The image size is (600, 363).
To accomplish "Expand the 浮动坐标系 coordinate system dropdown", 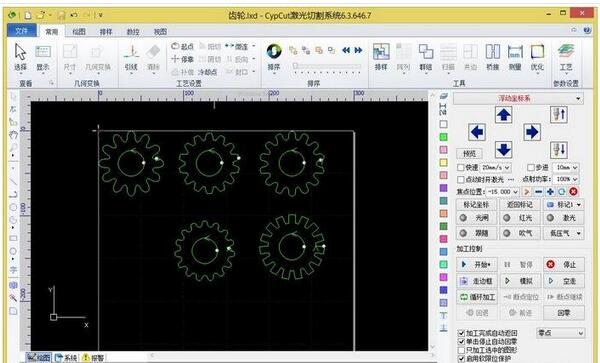I will click(x=518, y=99).
